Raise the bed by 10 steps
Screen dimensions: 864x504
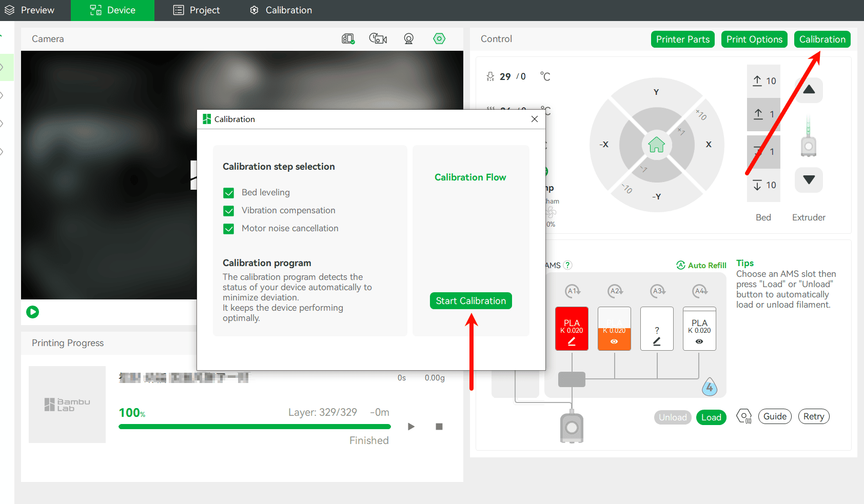tap(763, 81)
